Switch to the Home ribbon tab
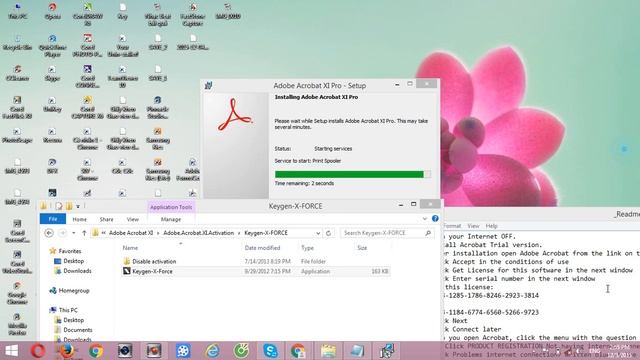Screen dimensions: 640x360 click(x=80, y=219)
